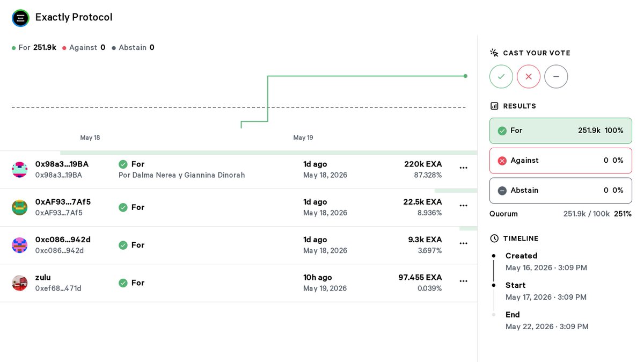Open avatar of voter 0x98a3...19BA

[20, 170]
